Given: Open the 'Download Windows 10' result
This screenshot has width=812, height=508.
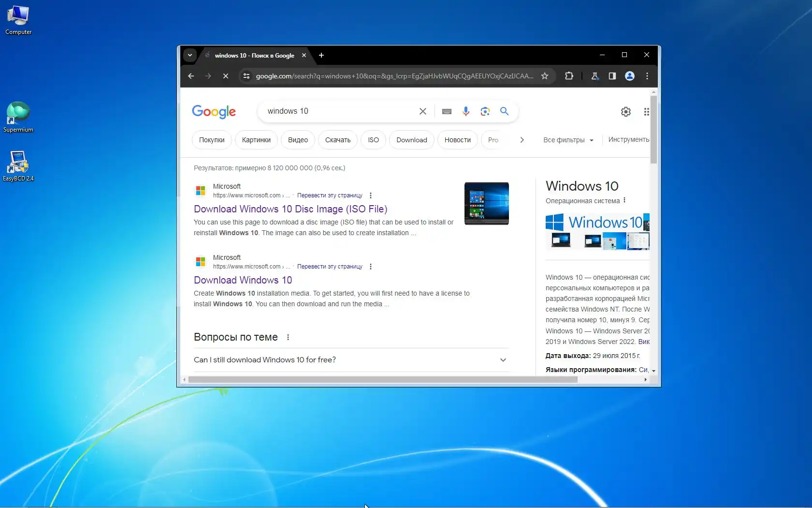Looking at the screenshot, I should pyautogui.click(x=243, y=280).
